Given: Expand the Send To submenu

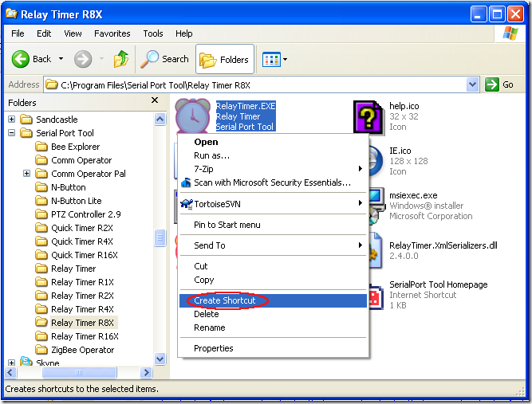Looking at the screenshot, I should pyautogui.click(x=361, y=245).
